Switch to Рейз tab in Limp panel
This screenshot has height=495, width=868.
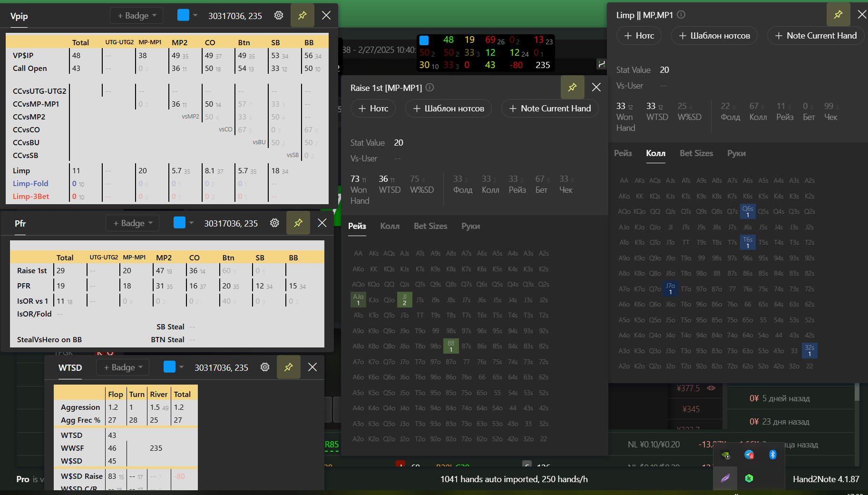pyautogui.click(x=623, y=153)
